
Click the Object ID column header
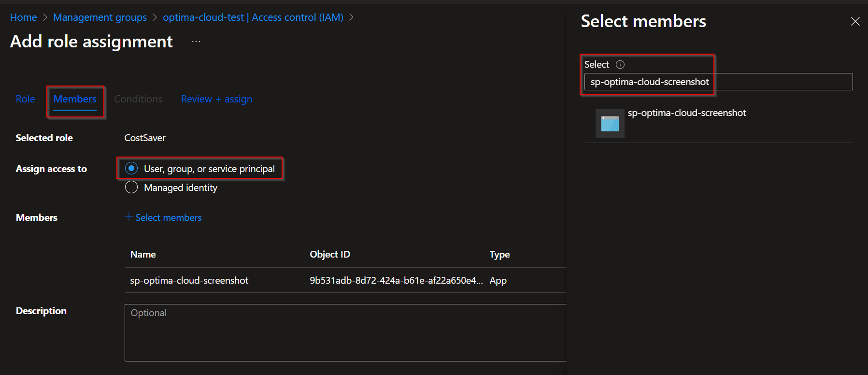(330, 254)
